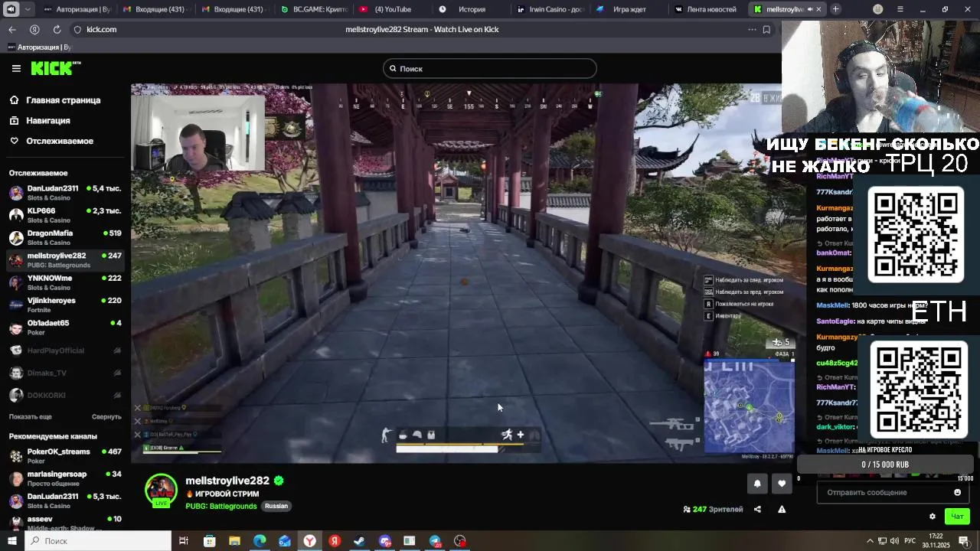Click the PUBG: Battlegrounds category link
This screenshot has width=980, height=551.
click(220, 506)
